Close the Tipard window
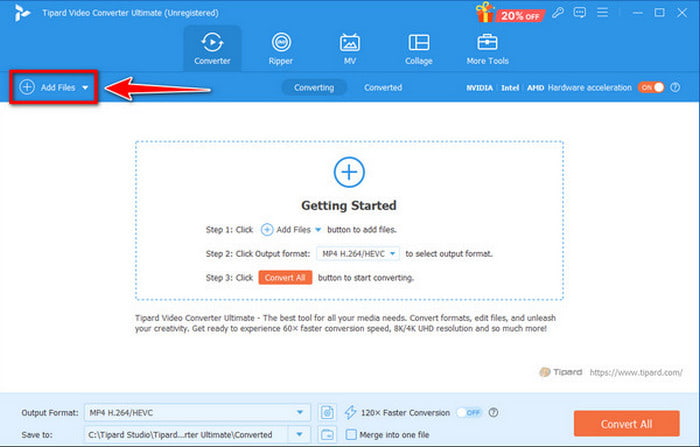Viewport: 700px width, 447px height. pyautogui.click(x=682, y=13)
